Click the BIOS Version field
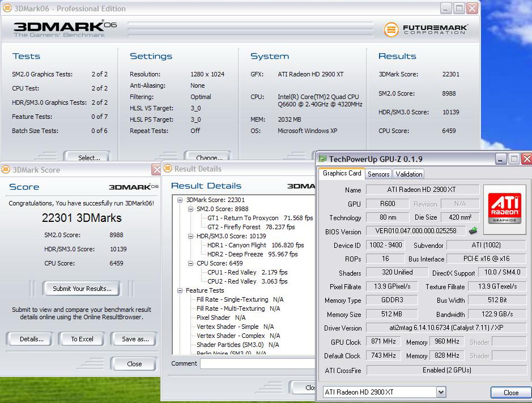 (x=416, y=231)
